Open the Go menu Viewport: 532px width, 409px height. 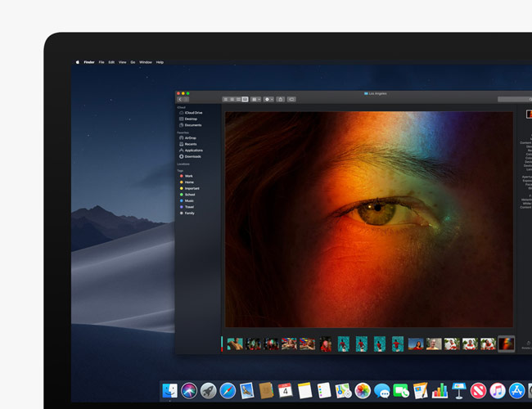133,62
